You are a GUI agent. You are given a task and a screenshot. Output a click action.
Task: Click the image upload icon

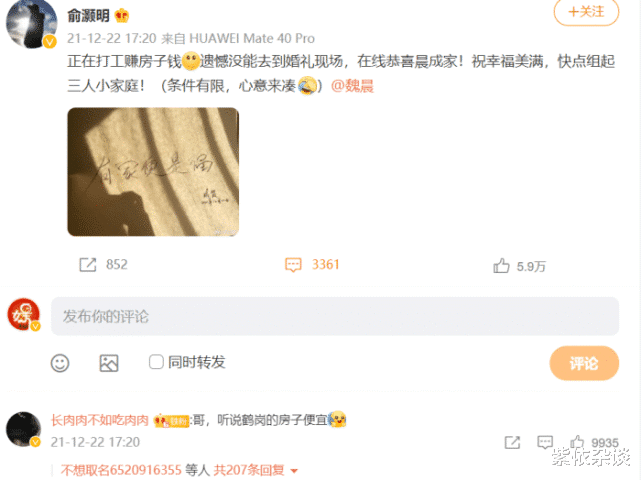tap(109, 363)
